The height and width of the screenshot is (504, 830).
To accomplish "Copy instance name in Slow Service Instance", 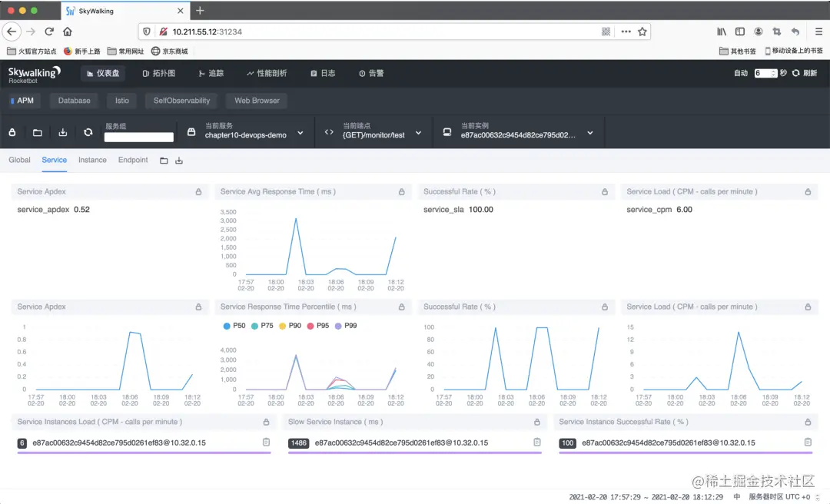I will point(536,442).
